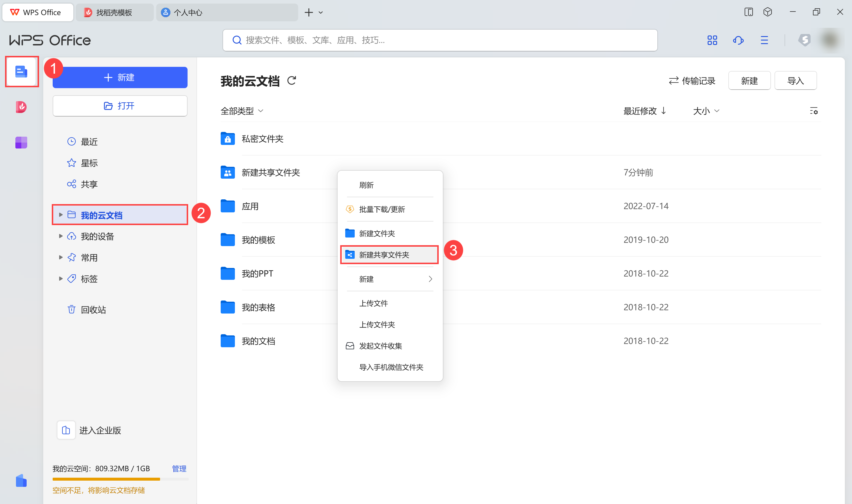Click the purple apps sidebar icon
852x504 pixels.
pyautogui.click(x=21, y=142)
